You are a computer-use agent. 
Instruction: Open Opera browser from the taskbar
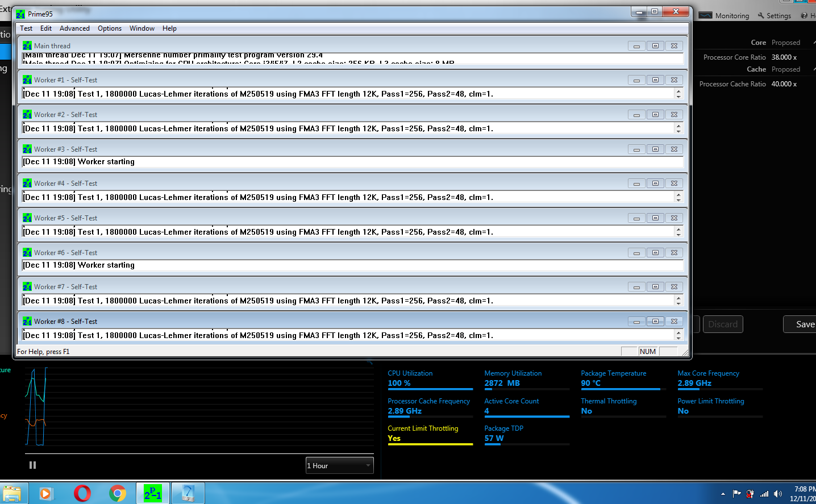pyautogui.click(x=82, y=493)
